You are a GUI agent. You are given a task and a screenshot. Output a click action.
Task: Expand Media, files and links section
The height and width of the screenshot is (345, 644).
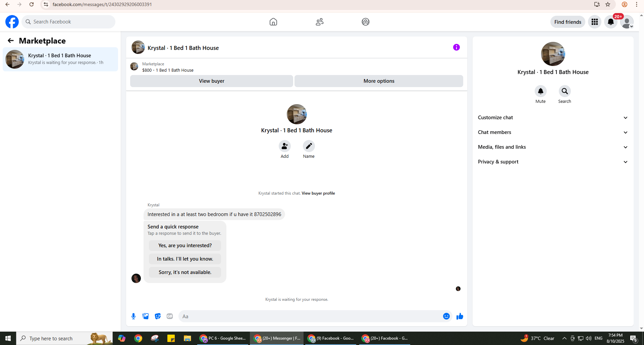click(x=553, y=147)
